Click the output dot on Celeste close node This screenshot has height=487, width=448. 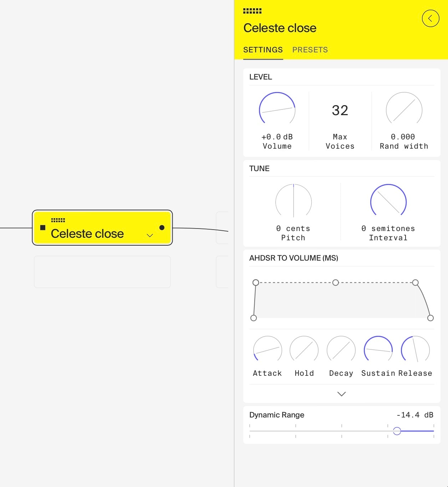[x=162, y=227]
